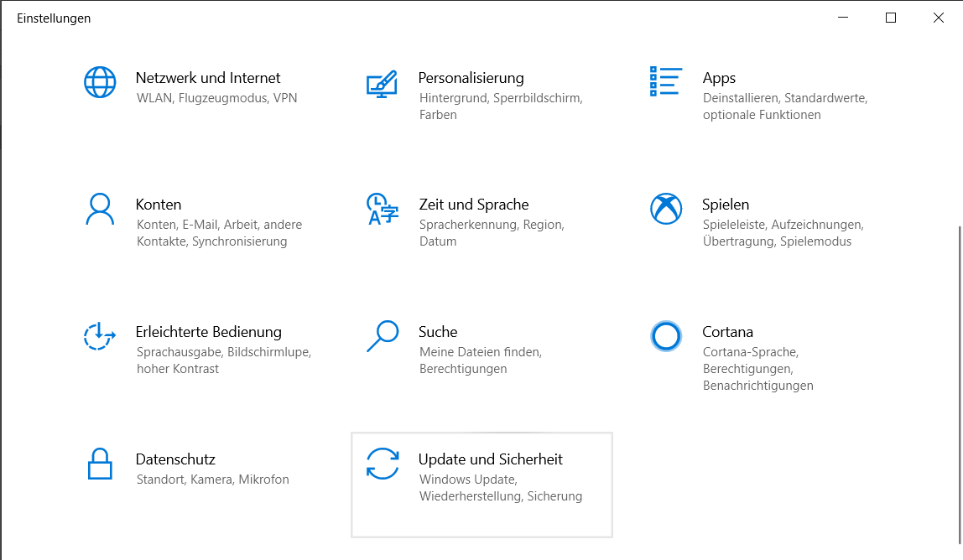
Task: Open the "Update und Sicherheit" heading link
Action: click(x=490, y=459)
